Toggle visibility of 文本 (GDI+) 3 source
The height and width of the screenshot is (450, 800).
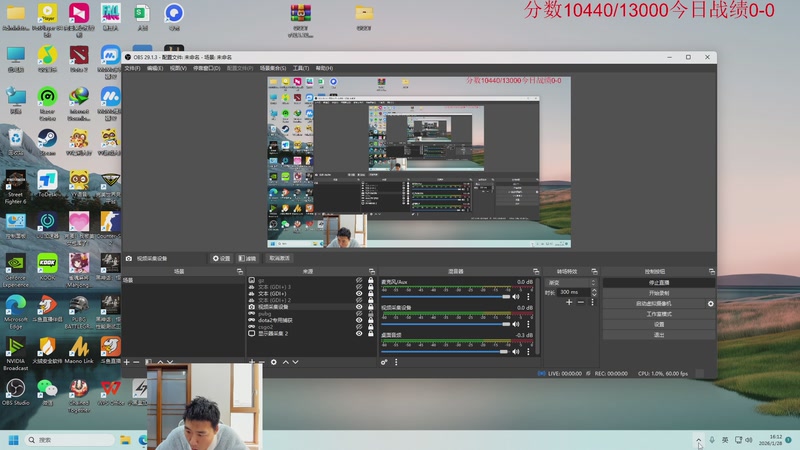(359, 287)
